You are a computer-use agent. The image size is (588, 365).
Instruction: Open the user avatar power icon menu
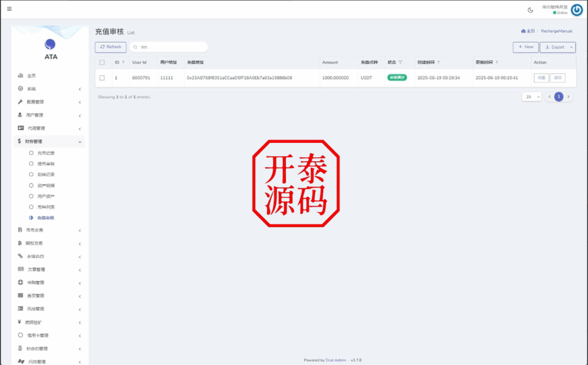click(x=577, y=10)
